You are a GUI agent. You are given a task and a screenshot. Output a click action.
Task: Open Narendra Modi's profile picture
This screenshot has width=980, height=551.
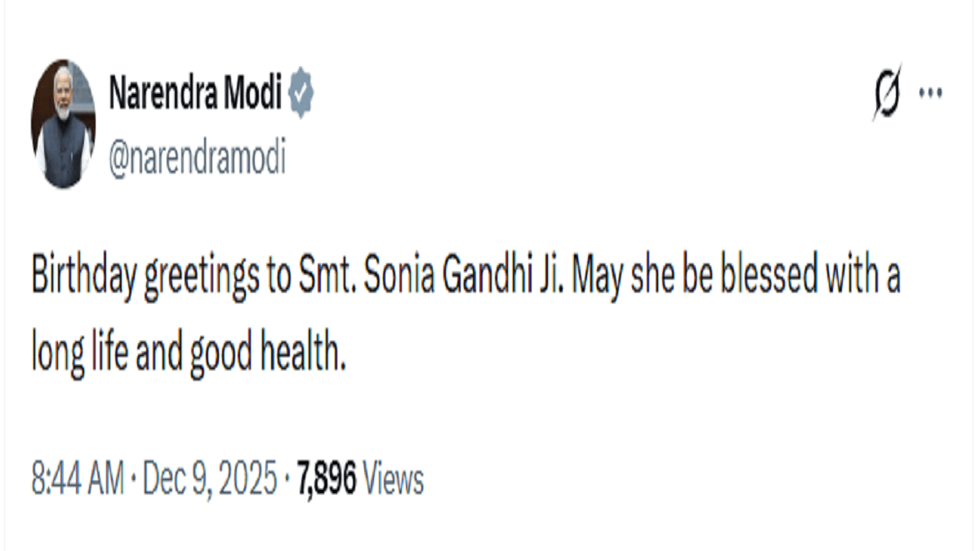pyautogui.click(x=64, y=123)
